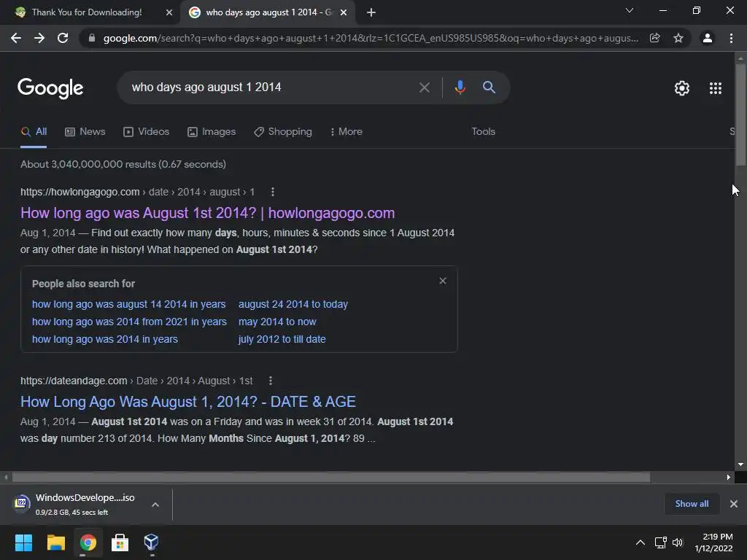Open Chrome three-dot menu
Viewport: 747px width, 560px height.
[x=731, y=38]
